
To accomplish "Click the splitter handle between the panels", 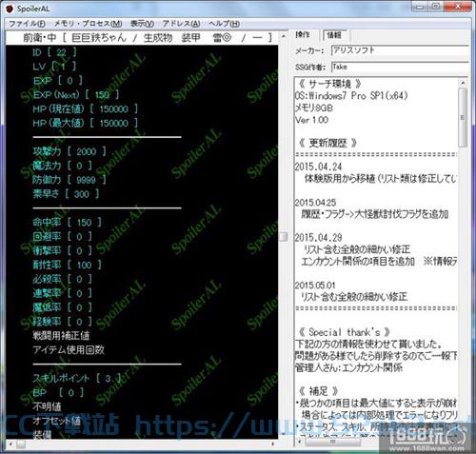I will click(x=284, y=236).
